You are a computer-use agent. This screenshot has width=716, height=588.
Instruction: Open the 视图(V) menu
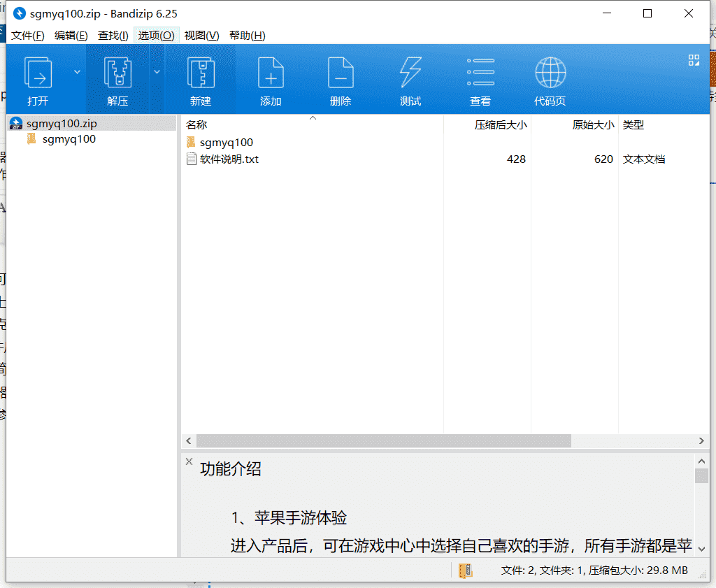(201, 36)
